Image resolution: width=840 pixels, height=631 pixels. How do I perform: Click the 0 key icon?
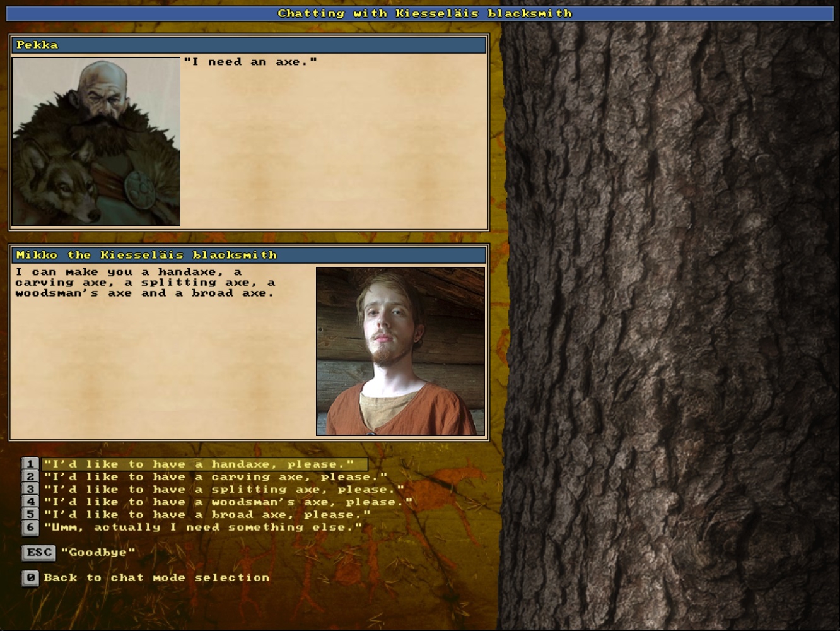click(30, 578)
